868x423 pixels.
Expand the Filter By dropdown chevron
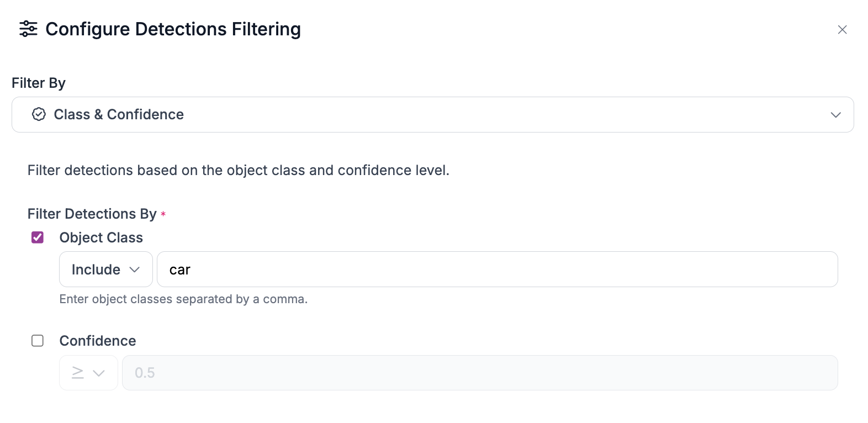click(x=835, y=115)
